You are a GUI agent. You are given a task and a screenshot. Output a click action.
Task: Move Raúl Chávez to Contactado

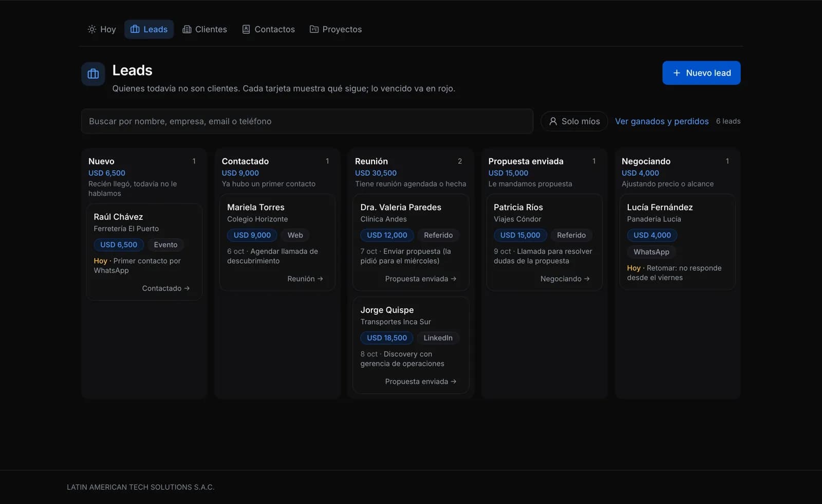pos(165,288)
